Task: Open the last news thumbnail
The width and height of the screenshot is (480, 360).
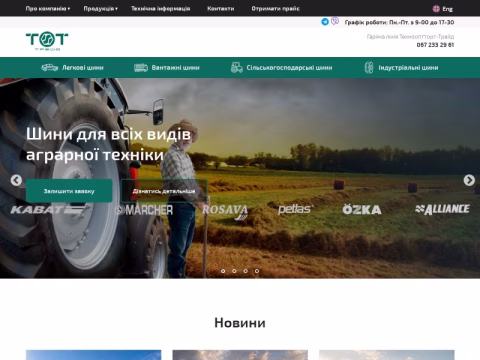Action: pyautogui.click(x=387, y=355)
